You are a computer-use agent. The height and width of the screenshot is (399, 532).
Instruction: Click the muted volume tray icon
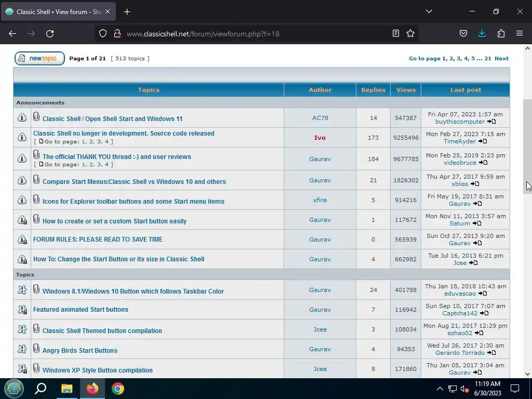point(465,389)
